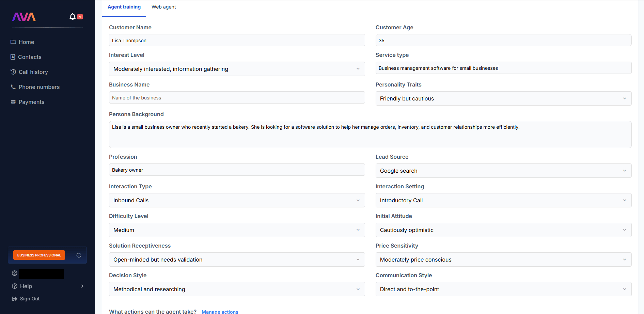Click the Business Professional plan button
The image size is (644, 314).
pyautogui.click(x=39, y=255)
